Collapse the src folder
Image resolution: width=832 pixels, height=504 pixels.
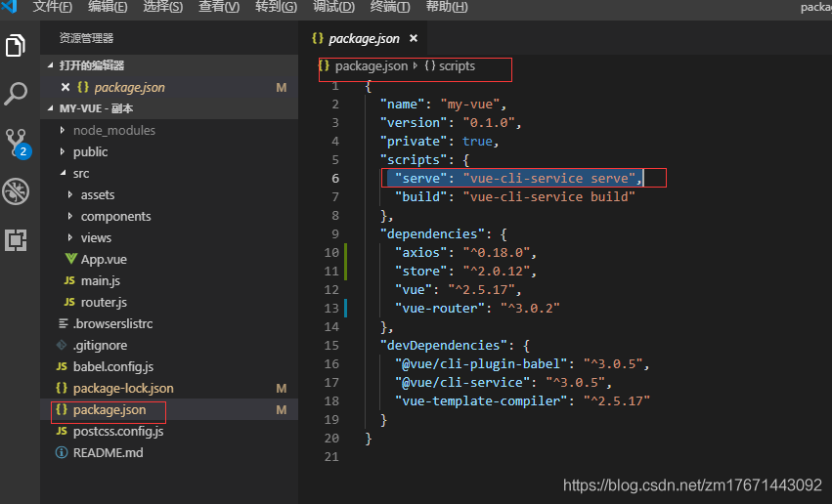pyautogui.click(x=80, y=173)
